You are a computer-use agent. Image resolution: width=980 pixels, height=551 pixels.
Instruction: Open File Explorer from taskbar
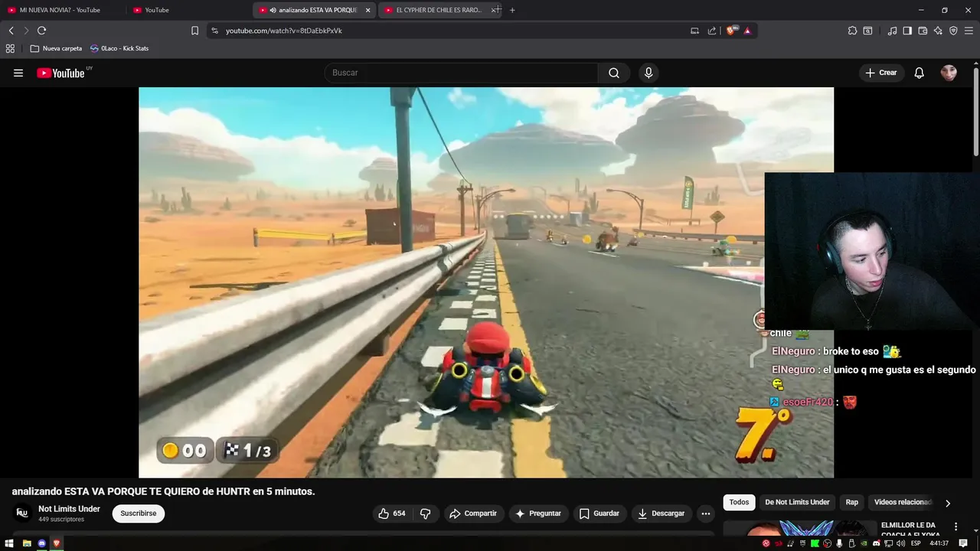[x=26, y=543]
